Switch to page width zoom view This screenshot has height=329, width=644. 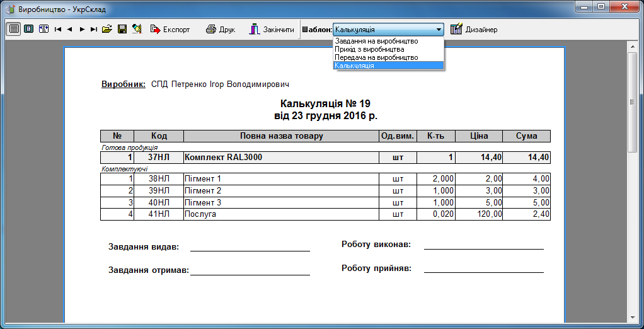[13, 29]
